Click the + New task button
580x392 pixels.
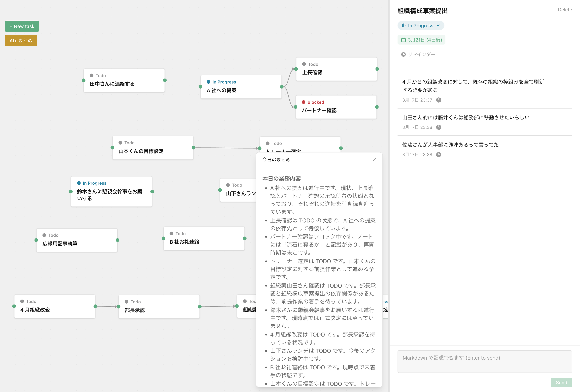(22, 26)
